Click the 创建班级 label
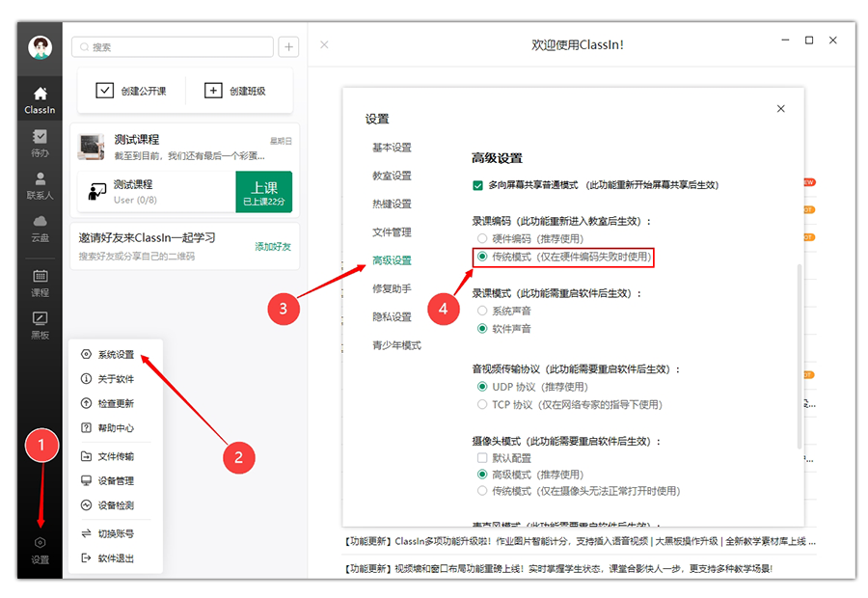 248,91
